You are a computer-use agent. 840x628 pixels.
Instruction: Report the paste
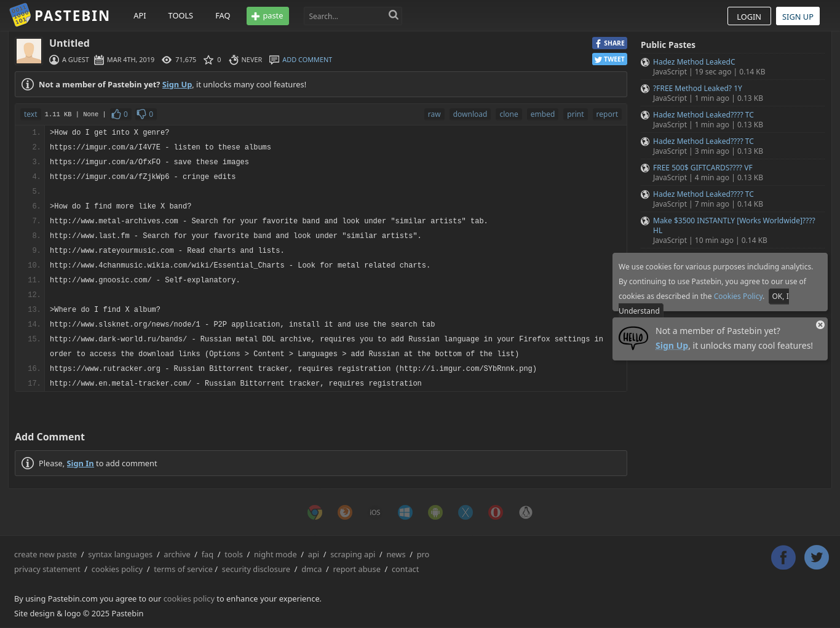coord(607,114)
